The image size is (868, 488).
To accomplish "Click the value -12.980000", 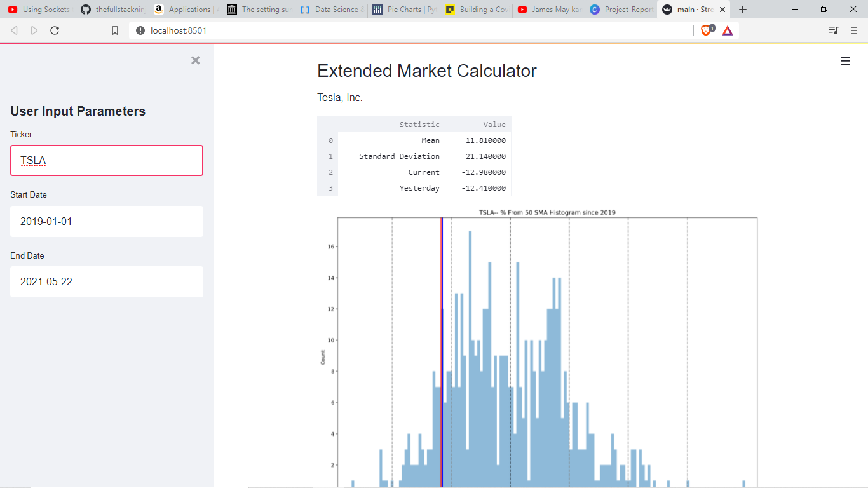I will [484, 172].
